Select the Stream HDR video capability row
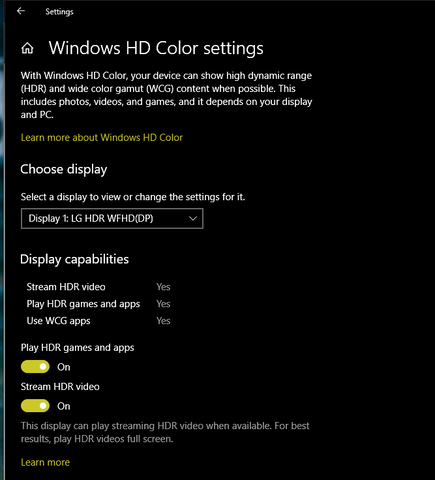 (x=98, y=287)
